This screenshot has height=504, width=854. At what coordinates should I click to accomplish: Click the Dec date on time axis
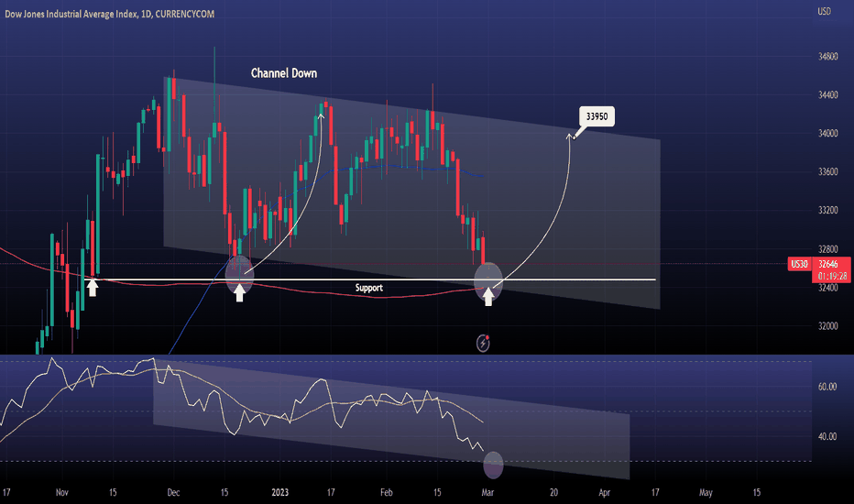click(x=173, y=493)
